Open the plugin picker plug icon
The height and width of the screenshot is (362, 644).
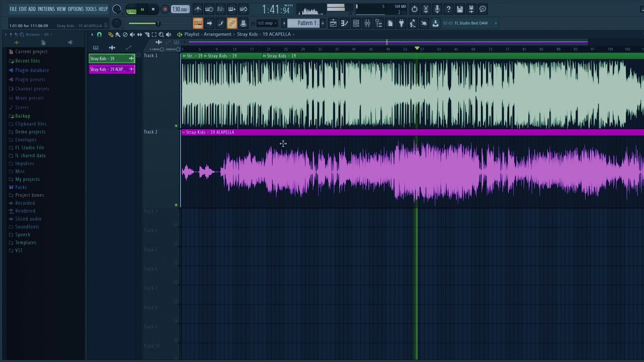tap(401, 23)
